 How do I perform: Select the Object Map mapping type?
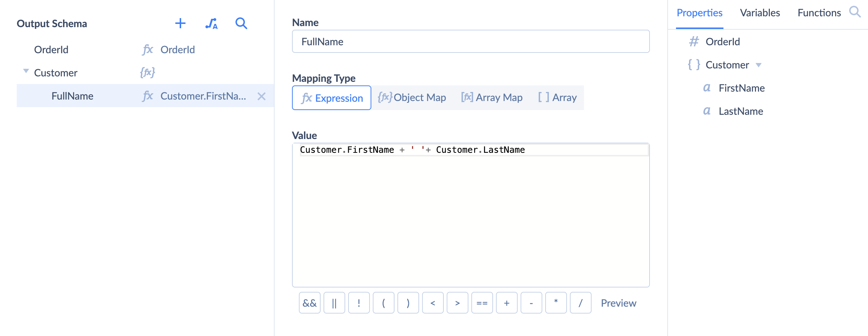coord(412,98)
